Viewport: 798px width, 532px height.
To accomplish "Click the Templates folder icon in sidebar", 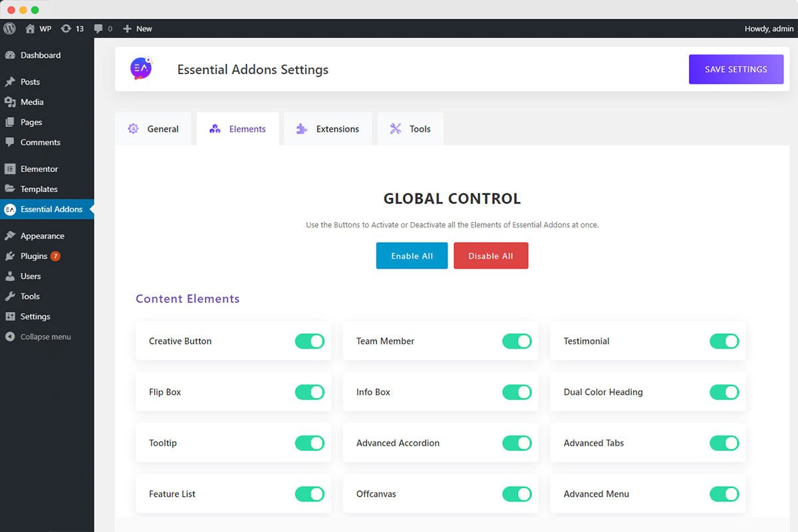I will pos(10,189).
